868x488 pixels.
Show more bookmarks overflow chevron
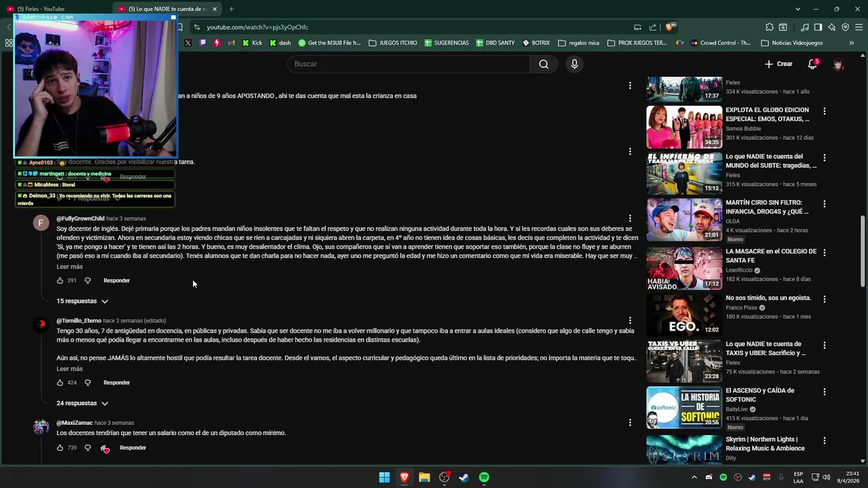851,43
